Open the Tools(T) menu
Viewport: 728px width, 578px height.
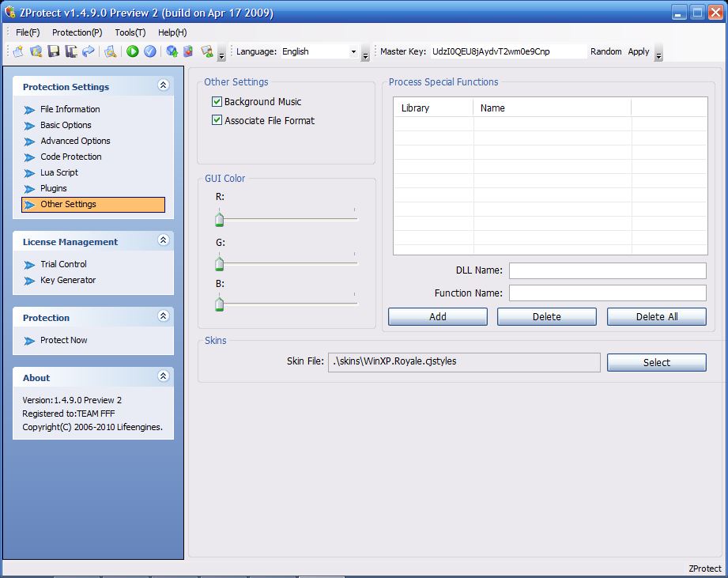point(130,32)
